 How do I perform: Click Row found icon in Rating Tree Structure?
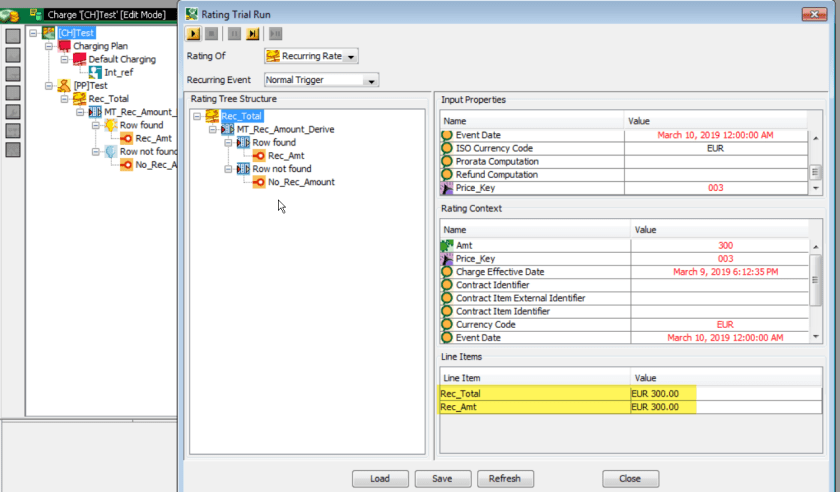click(243, 142)
